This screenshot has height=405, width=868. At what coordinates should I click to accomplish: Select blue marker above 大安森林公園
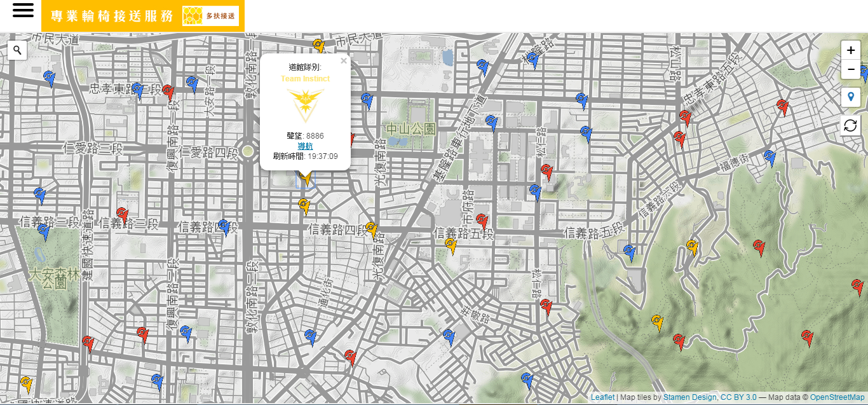44,233
